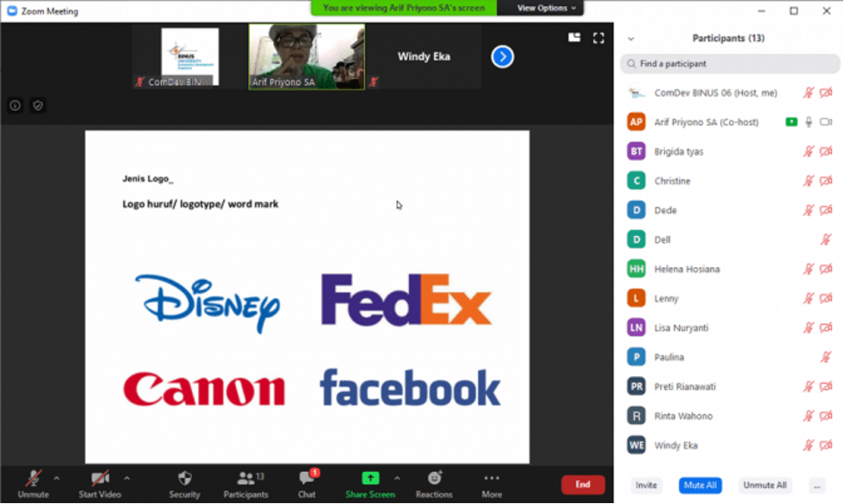Click Dell muted microphone icon
This screenshot has width=845, height=504.
tap(826, 239)
